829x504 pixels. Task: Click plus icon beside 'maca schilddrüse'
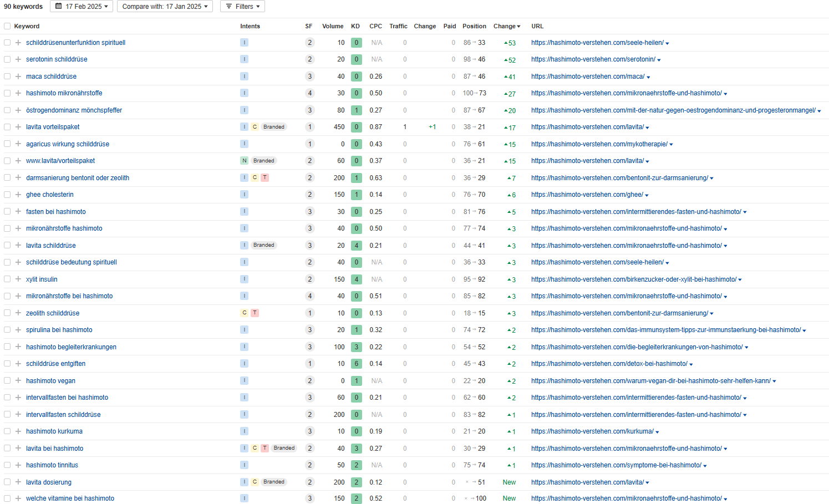[x=18, y=77]
